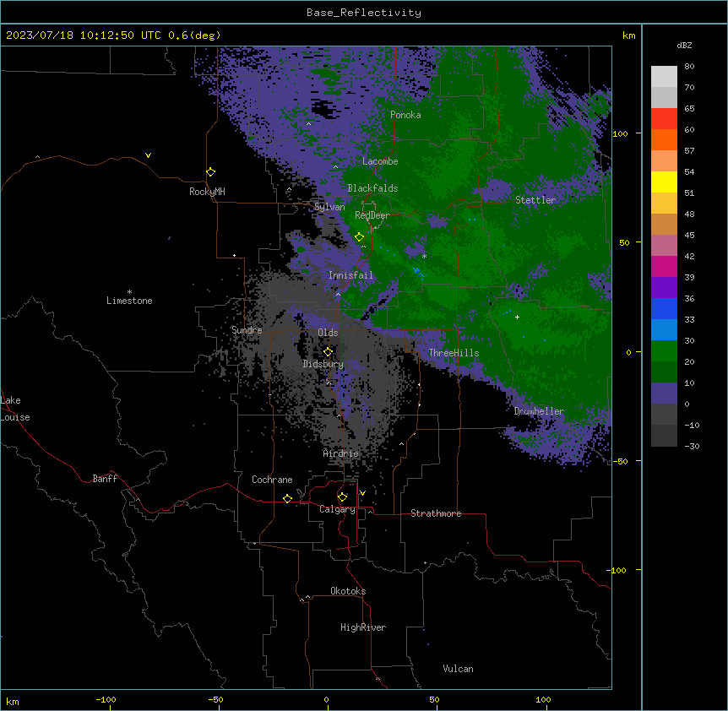
Task: Click the yellow V marker east of Calgary
Action: point(362,493)
